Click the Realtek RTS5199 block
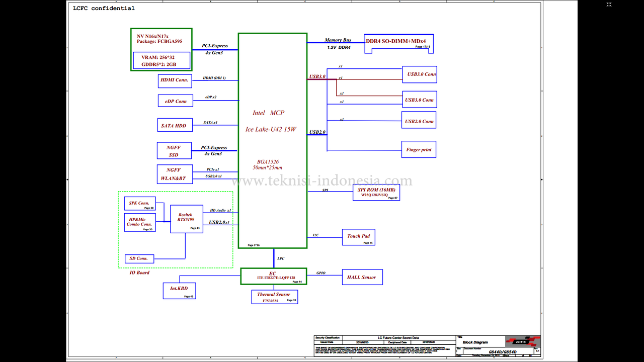Image resolution: width=644 pixels, height=362 pixels. tap(187, 219)
